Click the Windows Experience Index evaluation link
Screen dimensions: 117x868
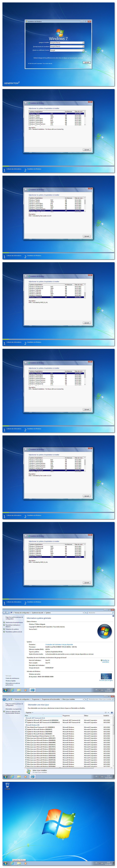click(59, 645)
